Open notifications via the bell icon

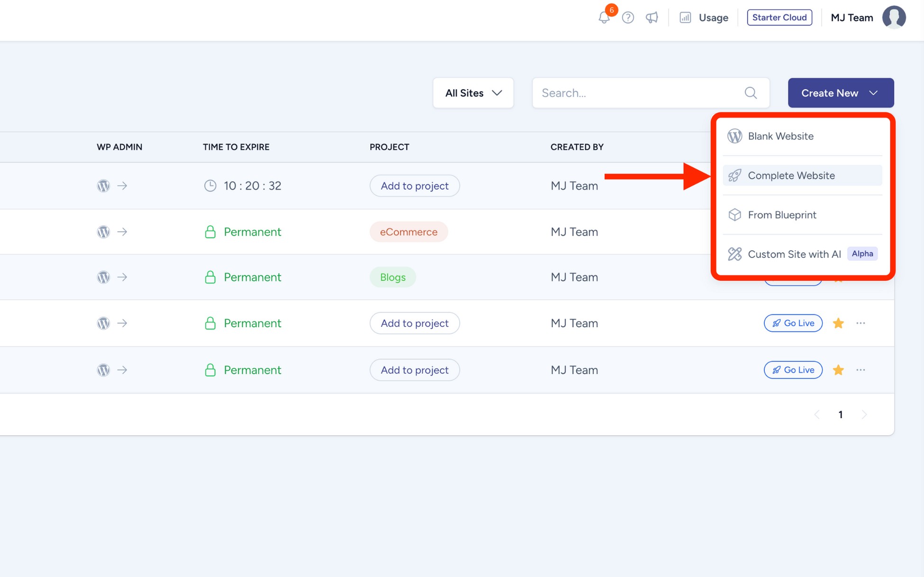pos(604,18)
